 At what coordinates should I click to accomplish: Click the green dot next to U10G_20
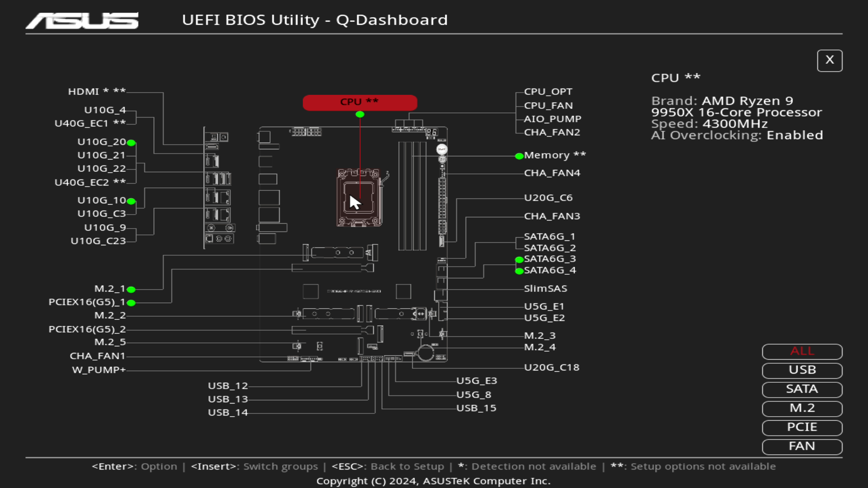[131, 143]
